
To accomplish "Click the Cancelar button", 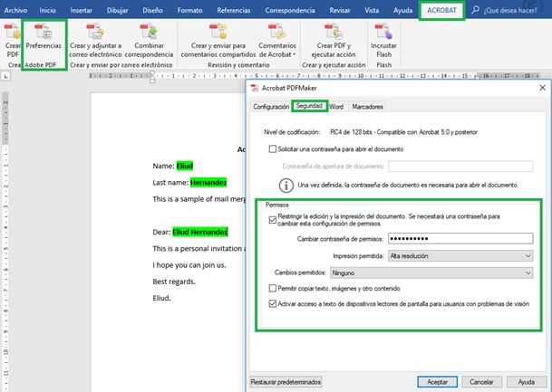I will tap(481, 382).
